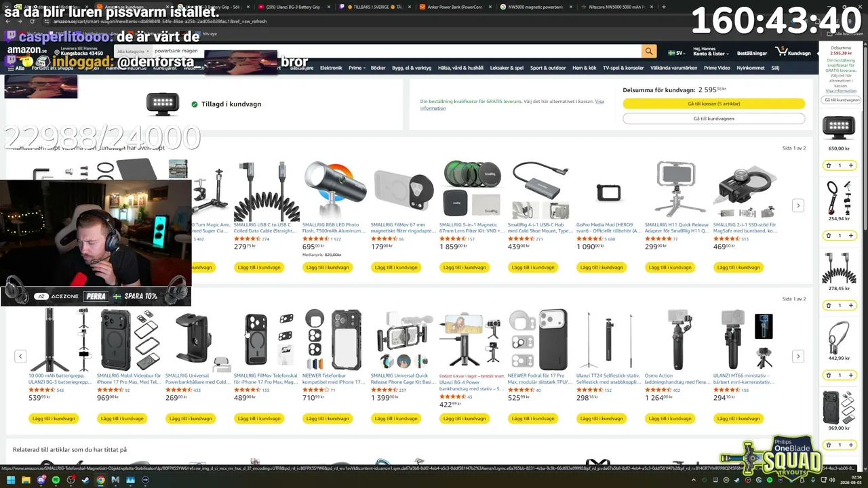Delete the 442,99 kr neck mount item
Image resolution: width=868 pixels, height=488 pixels.
pyautogui.click(x=828, y=375)
